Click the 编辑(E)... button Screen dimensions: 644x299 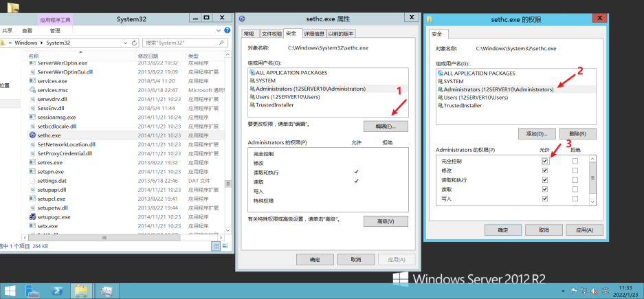coord(386,126)
